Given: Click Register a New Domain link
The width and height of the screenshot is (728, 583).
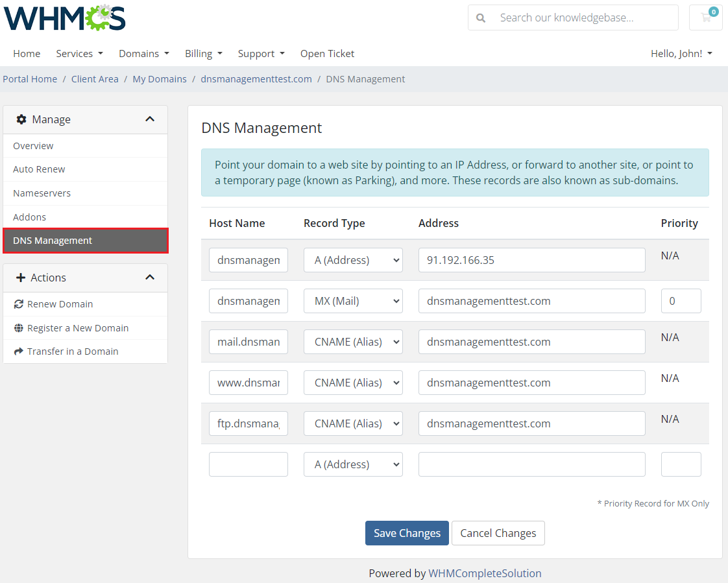Looking at the screenshot, I should point(86,328).
